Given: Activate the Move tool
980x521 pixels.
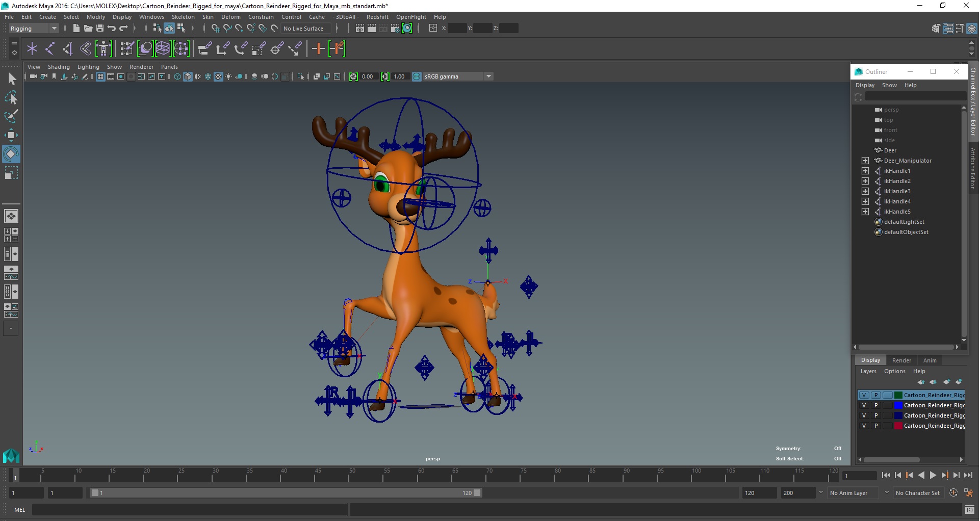Looking at the screenshot, I should [11, 135].
